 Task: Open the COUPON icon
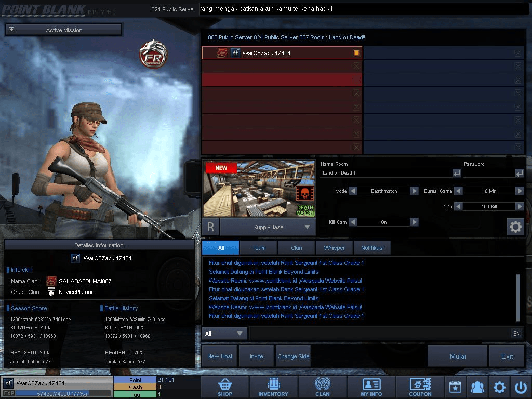420,387
